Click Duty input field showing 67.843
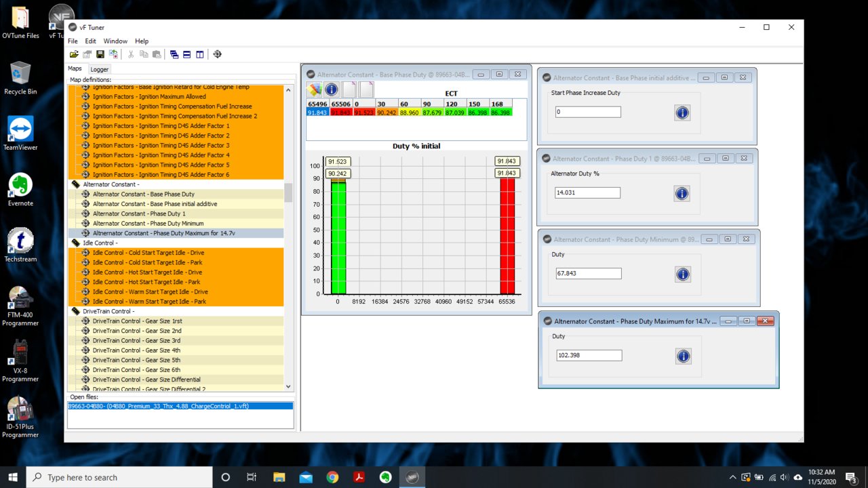868x488 pixels. pos(588,274)
